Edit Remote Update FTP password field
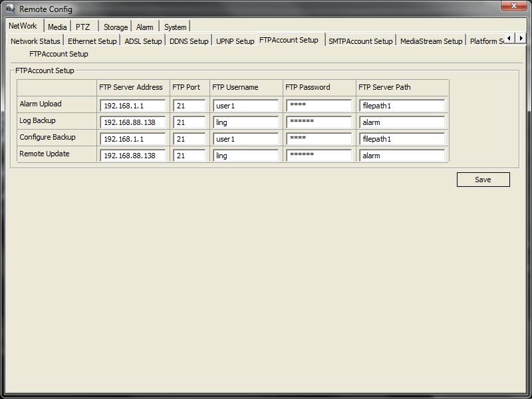This screenshot has height=399, width=532. click(319, 156)
